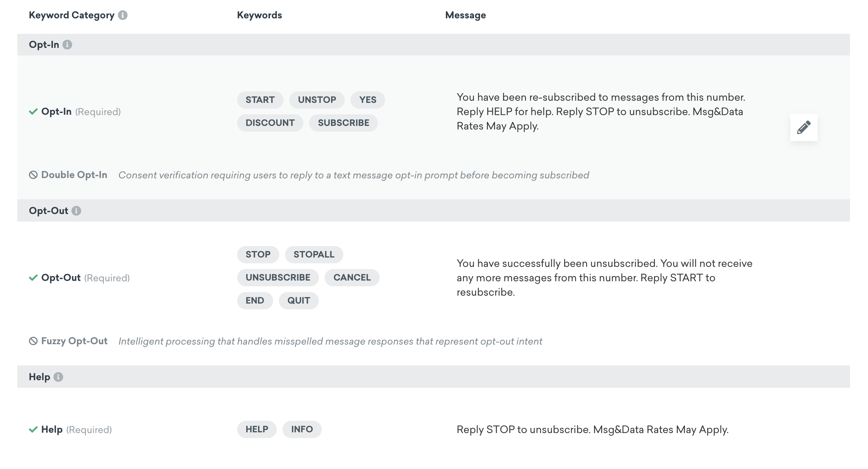Select the DISCOUNT keyword chip
868x469 pixels.
270,123
